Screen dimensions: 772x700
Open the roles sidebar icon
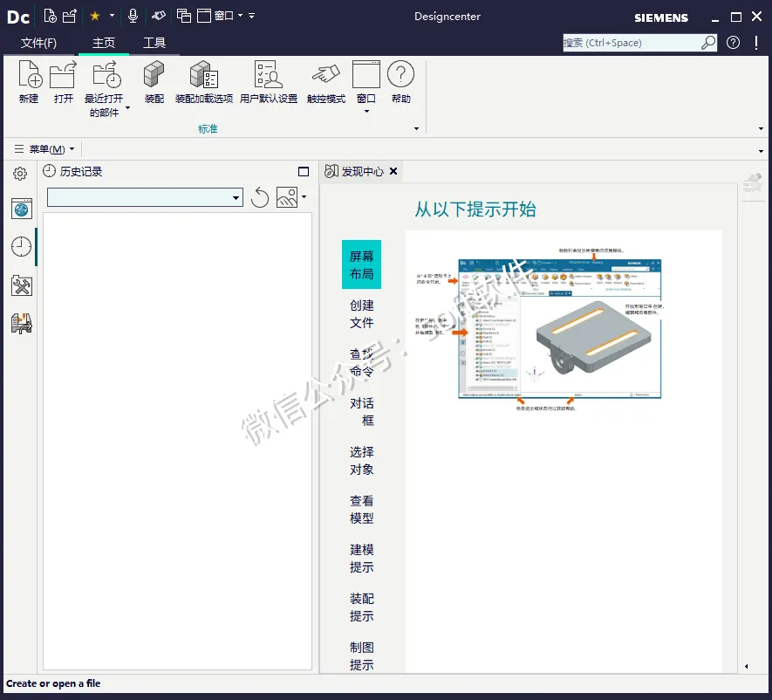(22, 324)
